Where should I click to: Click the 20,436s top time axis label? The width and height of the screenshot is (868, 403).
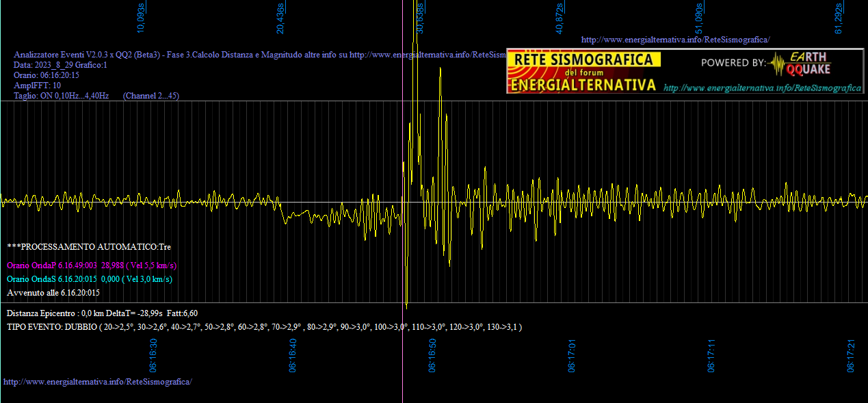[x=280, y=18]
